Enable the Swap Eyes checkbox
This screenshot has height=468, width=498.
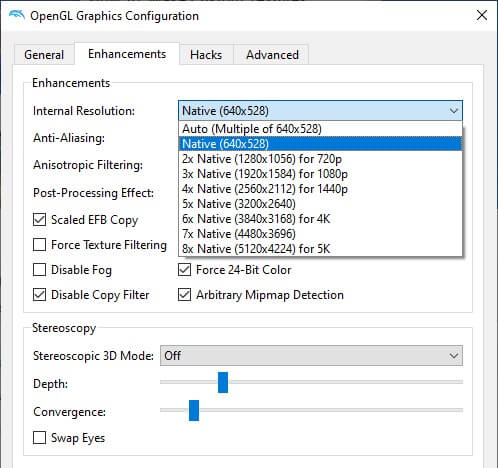(39, 438)
